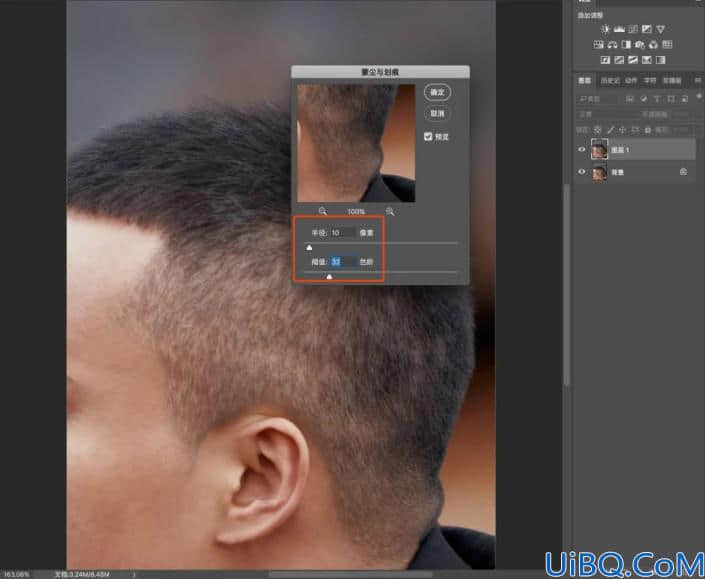705x579 pixels.
Task: Zoom out the dialog preview (minus magnifier)
Action: coord(322,211)
